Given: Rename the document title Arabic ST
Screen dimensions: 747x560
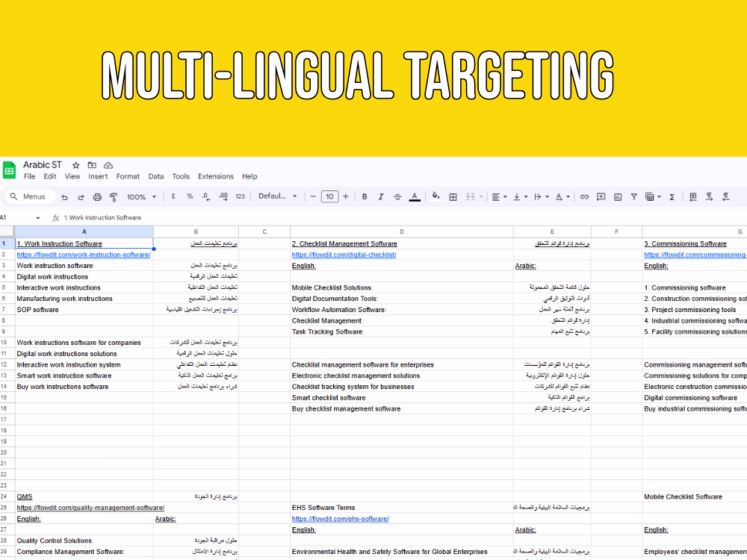Looking at the screenshot, I should [43, 165].
